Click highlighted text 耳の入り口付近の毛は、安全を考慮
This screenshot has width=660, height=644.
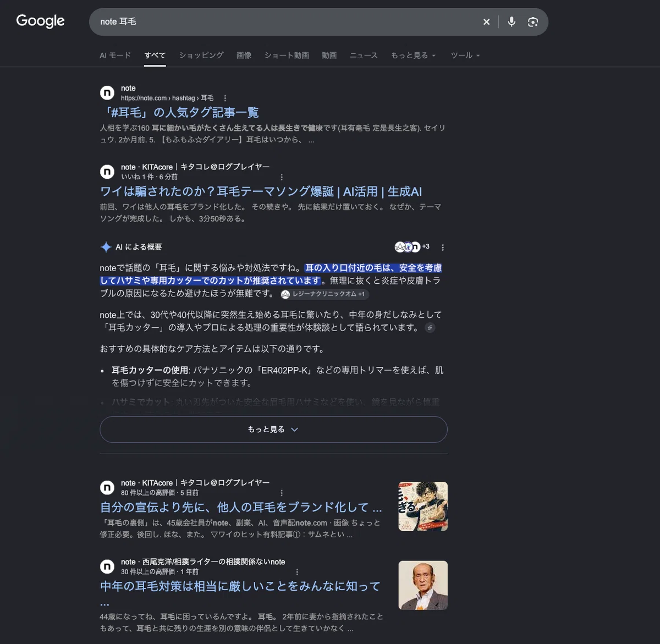(x=373, y=268)
